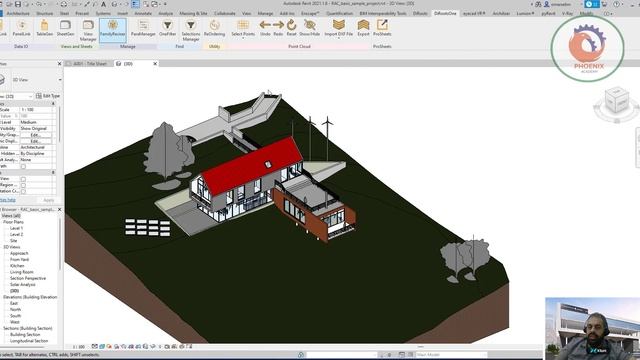Select Level 2 floor plan
The height and width of the screenshot is (360, 640).
click(16, 235)
